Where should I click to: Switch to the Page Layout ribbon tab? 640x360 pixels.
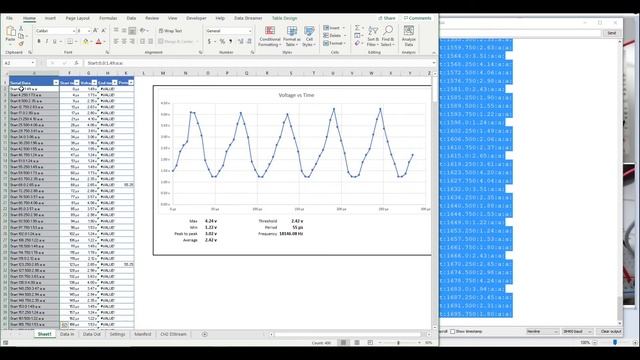pyautogui.click(x=78, y=18)
